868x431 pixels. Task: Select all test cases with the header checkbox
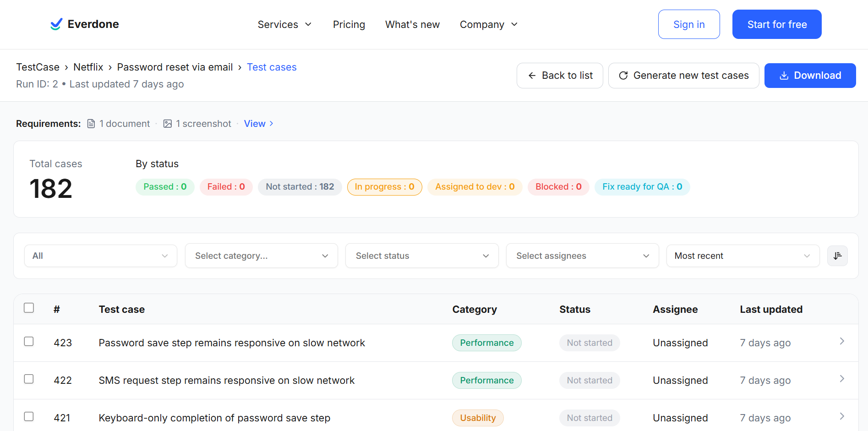(29, 308)
